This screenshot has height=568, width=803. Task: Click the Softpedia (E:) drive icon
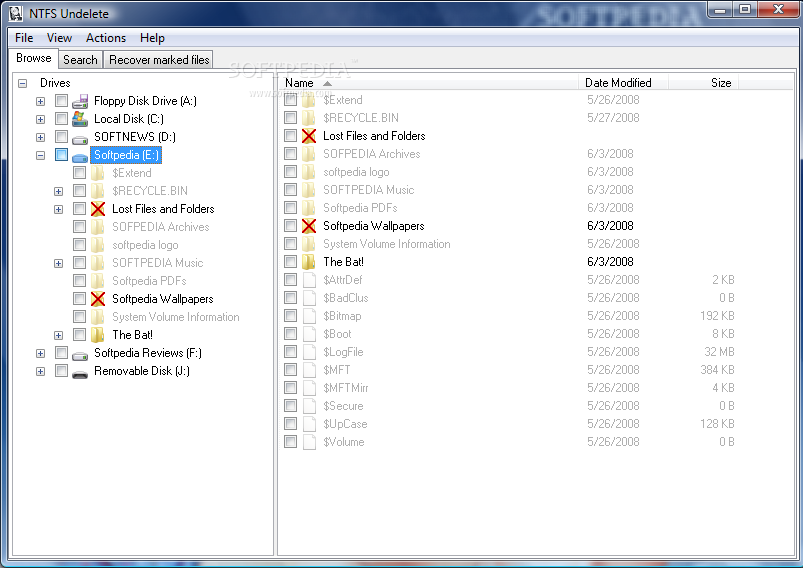(x=80, y=156)
